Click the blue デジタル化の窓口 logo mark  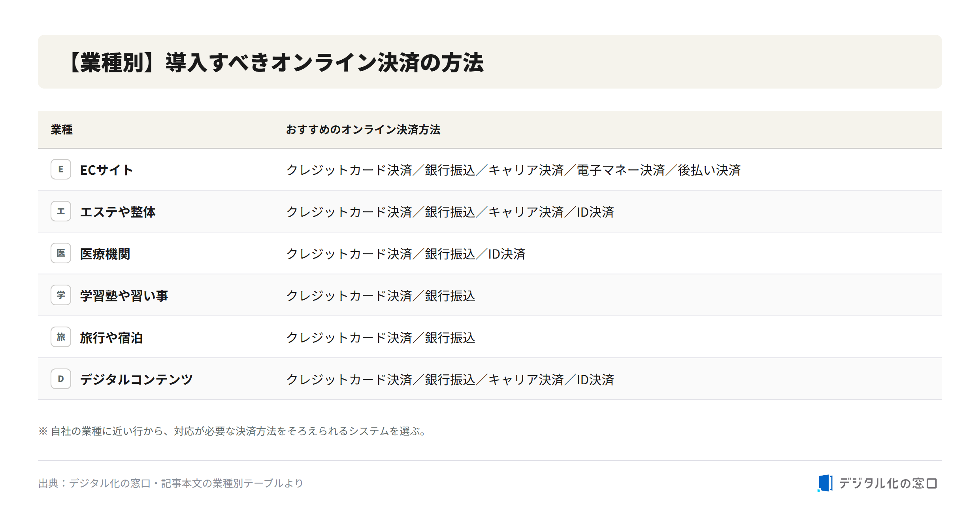(x=825, y=483)
